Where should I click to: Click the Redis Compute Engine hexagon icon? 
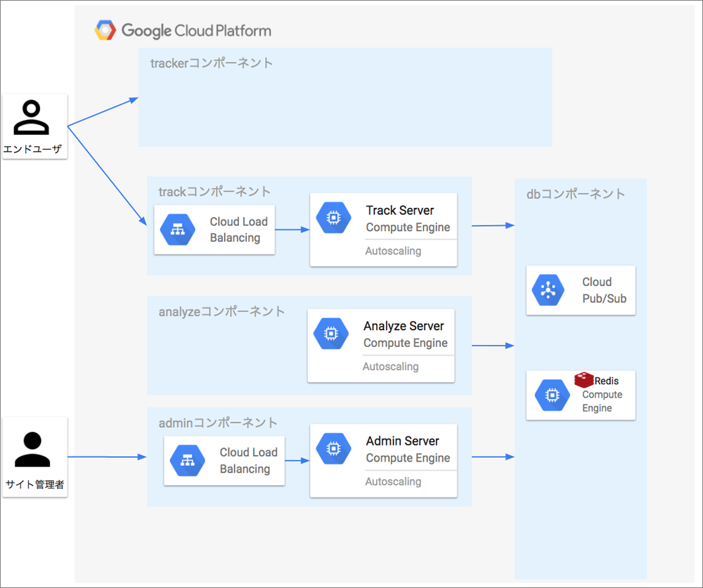coord(553,396)
